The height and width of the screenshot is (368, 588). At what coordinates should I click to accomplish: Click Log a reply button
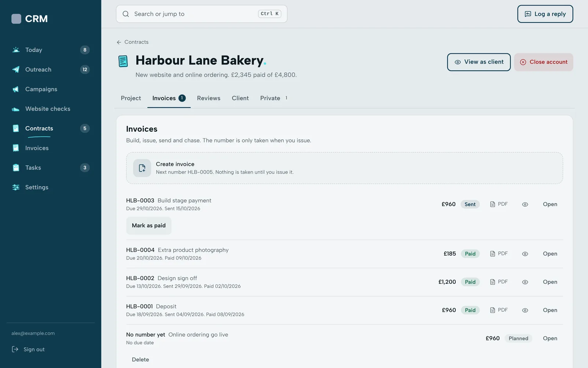click(x=545, y=14)
